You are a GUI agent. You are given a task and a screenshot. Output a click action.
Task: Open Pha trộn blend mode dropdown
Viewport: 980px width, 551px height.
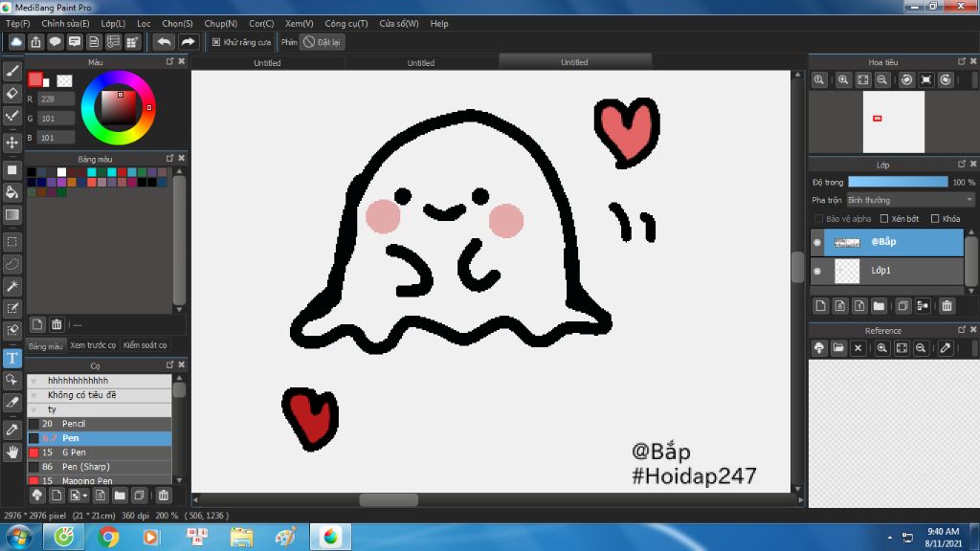pos(911,200)
